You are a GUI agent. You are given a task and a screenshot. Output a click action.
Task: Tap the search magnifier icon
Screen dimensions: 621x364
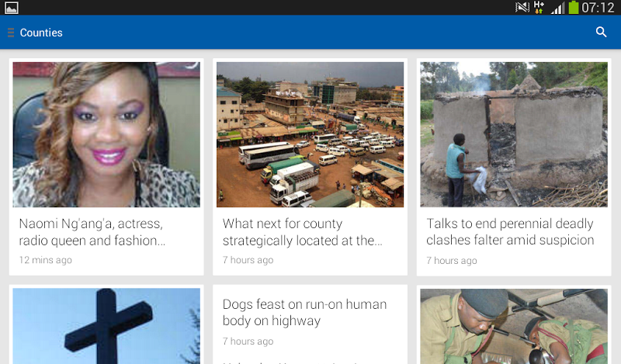[601, 32]
